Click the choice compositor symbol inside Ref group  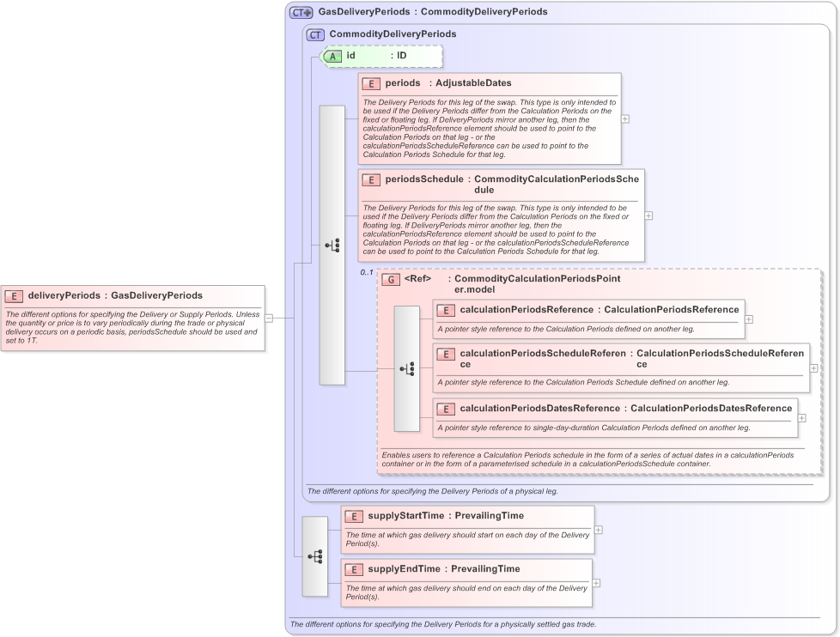click(406, 369)
